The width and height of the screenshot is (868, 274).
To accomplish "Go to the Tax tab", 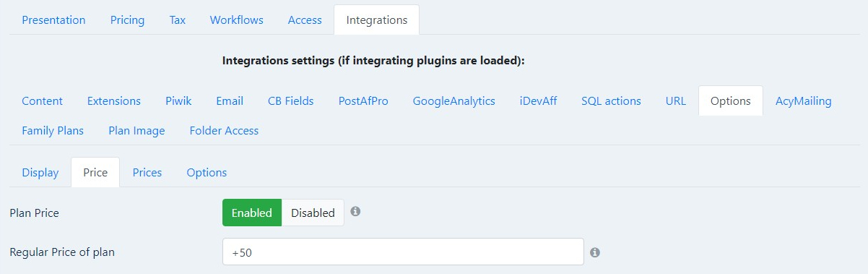I will click(x=178, y=20).
